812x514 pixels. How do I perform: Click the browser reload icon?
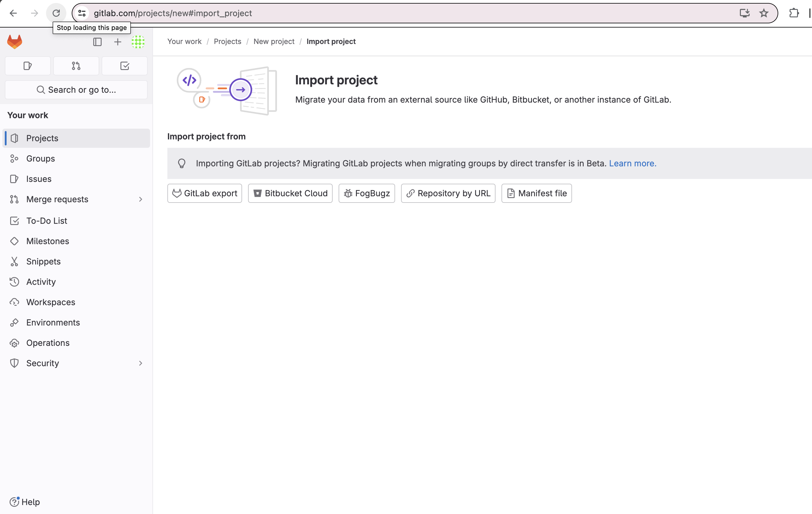pyautogui.click(x=56, y=13)
